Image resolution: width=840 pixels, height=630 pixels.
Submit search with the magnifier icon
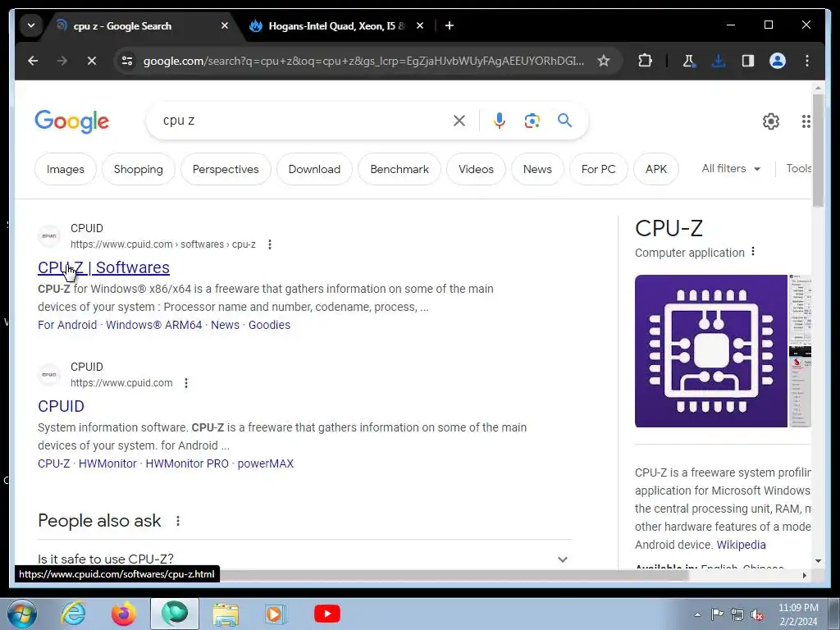(x=564, y=121)
